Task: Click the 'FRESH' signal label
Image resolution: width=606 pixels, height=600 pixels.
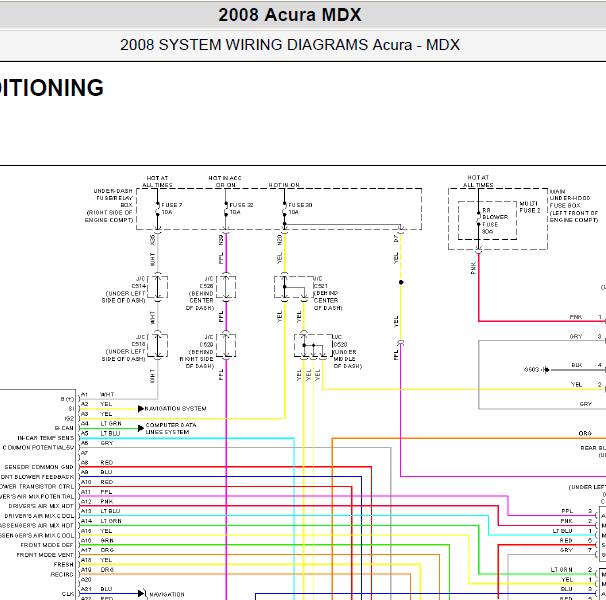Action: click(63, 565)
